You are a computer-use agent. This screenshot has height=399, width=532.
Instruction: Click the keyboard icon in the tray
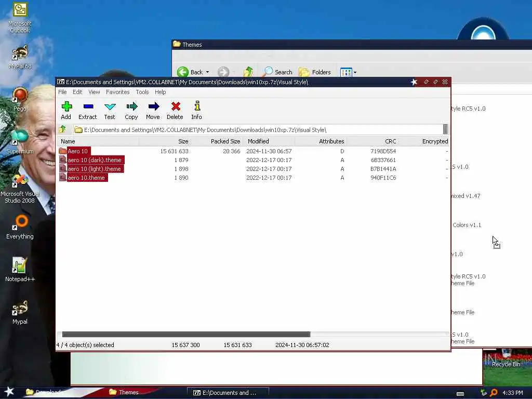coord(460,394)
